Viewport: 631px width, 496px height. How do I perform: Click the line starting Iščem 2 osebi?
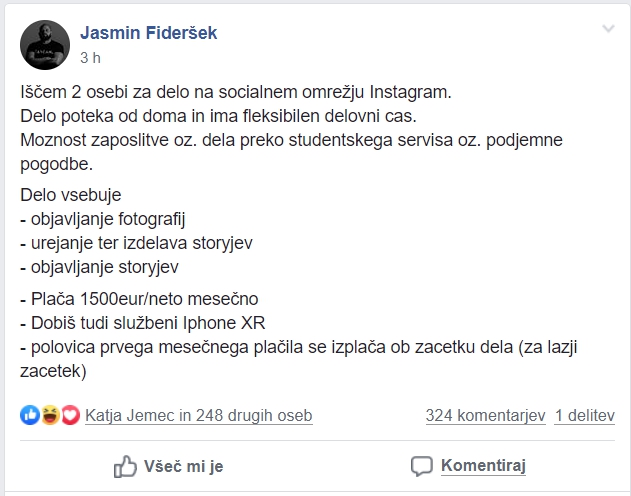[236, 92]
